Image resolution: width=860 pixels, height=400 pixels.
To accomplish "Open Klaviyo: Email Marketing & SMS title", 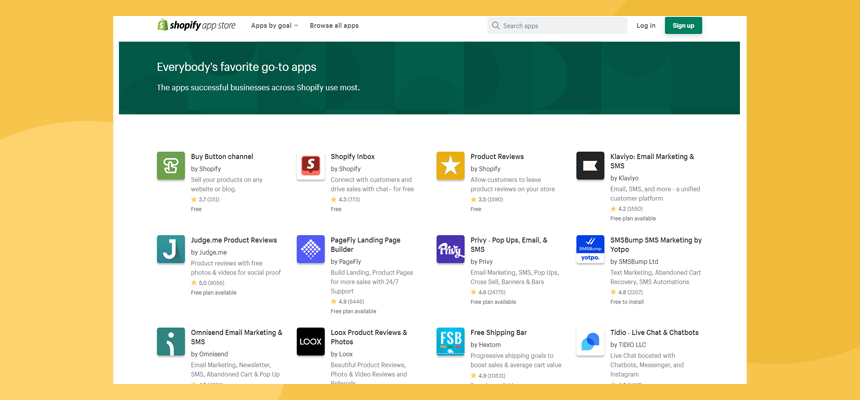I will click(652, 161).
